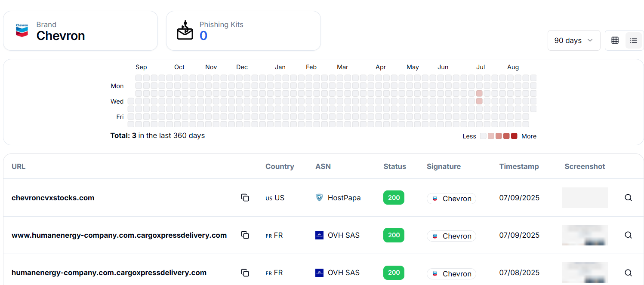Click the Sep month label
This screenshot has width=644, height=285.
pos(141,67)
